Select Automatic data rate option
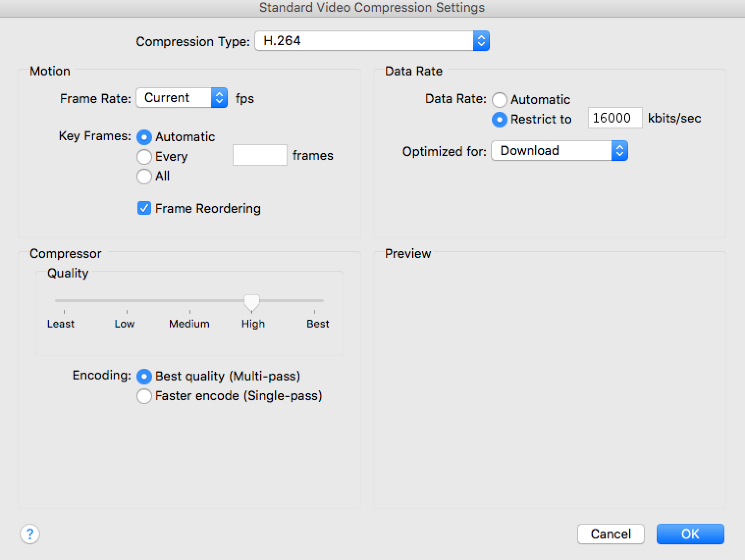 click(500, 100)
